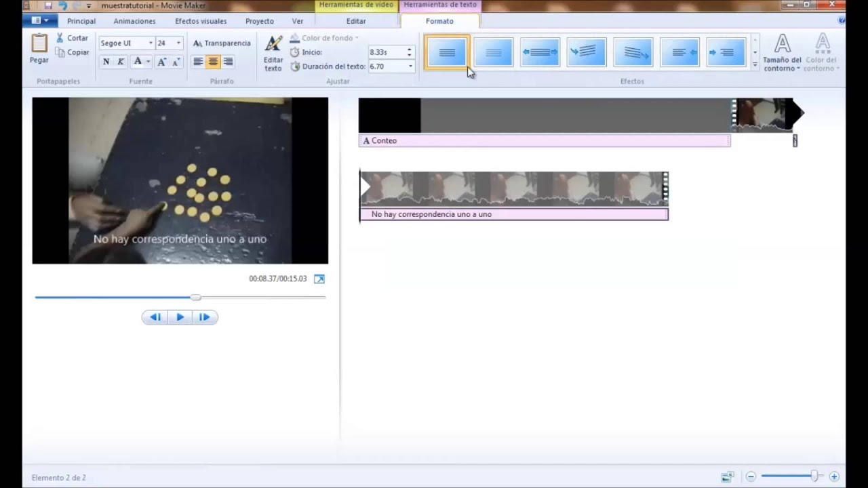This screenshot has height=488, width=868.
Task: Click the zoom slider handle in status bar
Action: tap(814, 476)
